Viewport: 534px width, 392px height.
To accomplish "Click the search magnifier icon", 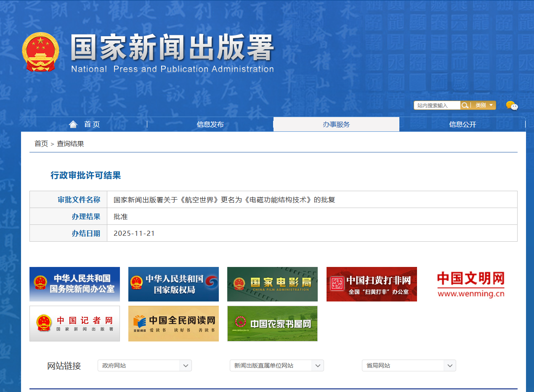I will click(x=465, y=105).
